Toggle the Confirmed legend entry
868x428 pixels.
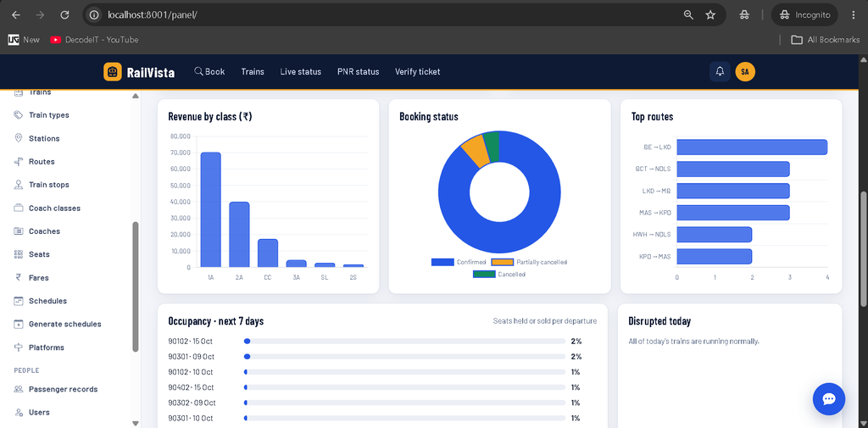pos(459,262)
